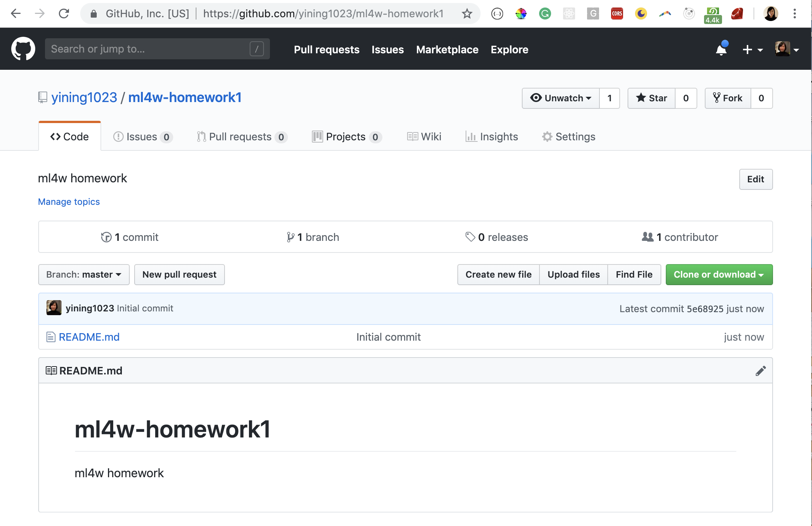Edit README.md with the pencil icon

(760, 371)
